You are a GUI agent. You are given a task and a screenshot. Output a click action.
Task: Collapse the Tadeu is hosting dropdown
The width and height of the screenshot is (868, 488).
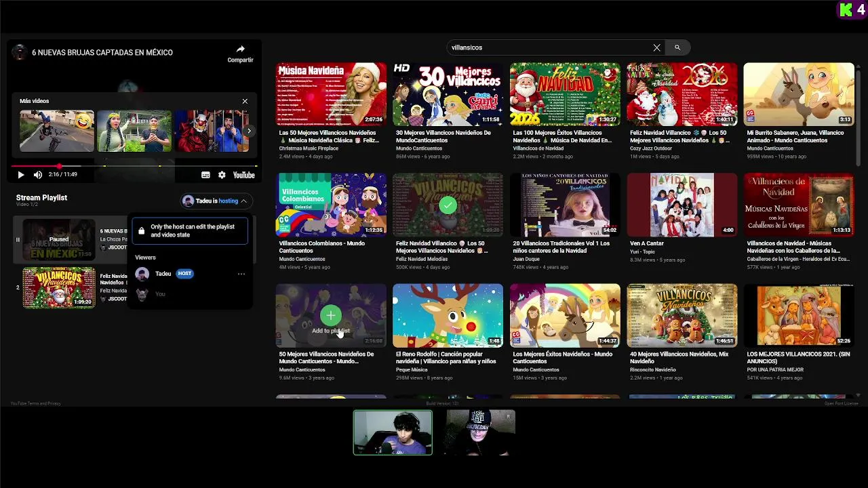pos(216,201)
